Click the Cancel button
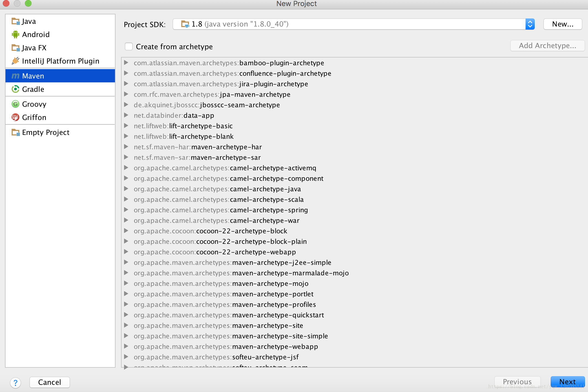Image resolution: width=588 pixels, height=392 pixels. coord(49,382)
